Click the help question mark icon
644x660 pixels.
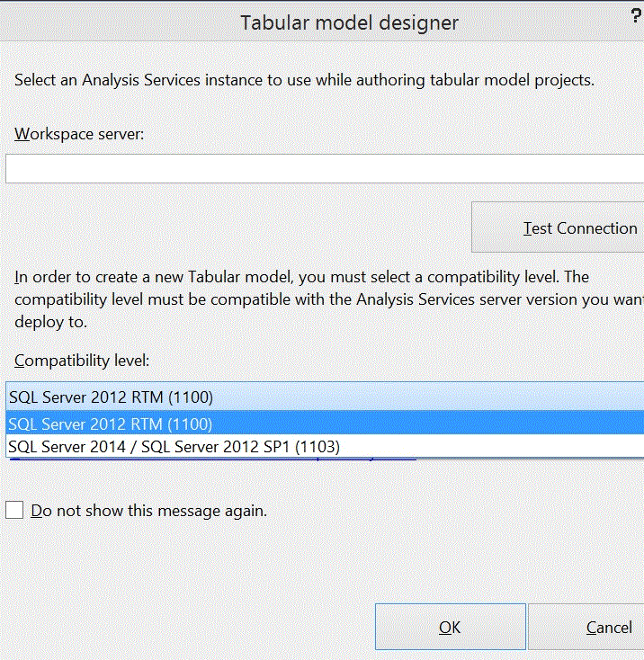pos(636,20)
